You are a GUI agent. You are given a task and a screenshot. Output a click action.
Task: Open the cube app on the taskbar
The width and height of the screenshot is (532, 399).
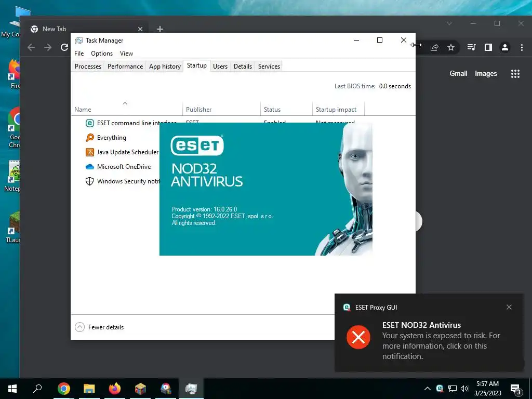click(x=140, y=389)
